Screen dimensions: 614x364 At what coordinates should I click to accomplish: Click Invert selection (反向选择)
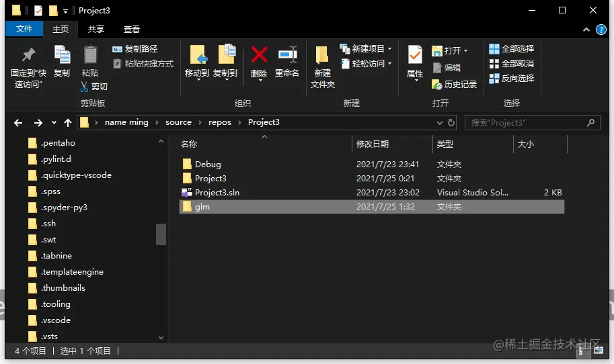[x=512, y=79]
